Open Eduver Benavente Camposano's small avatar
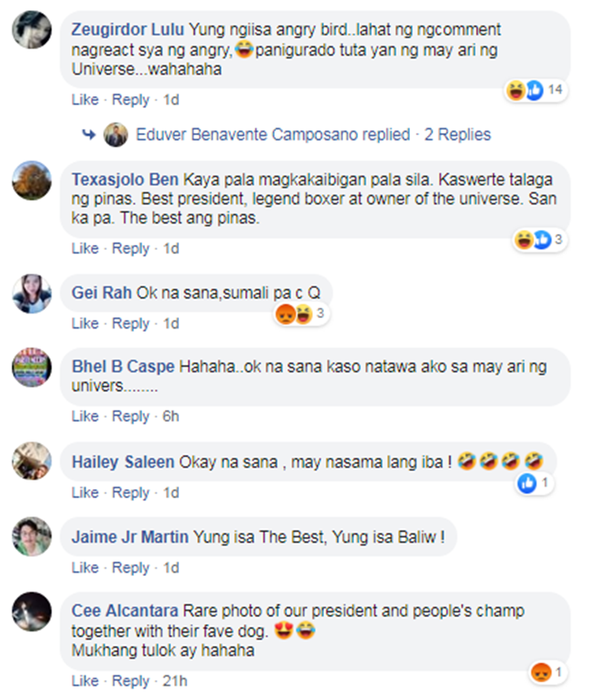The width and height of the screenshot is (597, 700). [x=115, y=134]
